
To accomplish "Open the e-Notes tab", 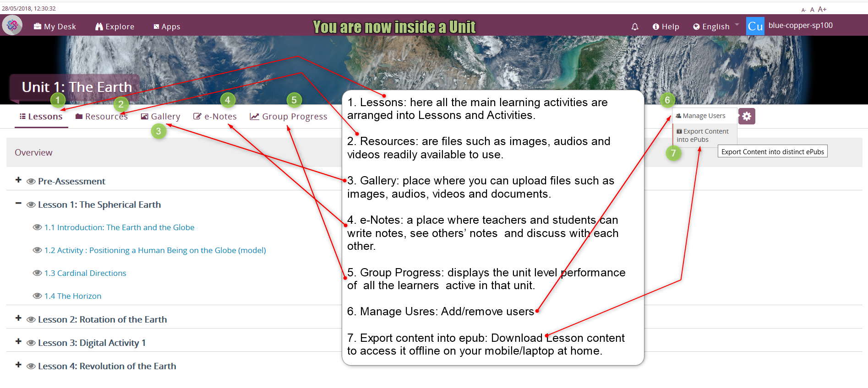I will (x=215, y=117).
